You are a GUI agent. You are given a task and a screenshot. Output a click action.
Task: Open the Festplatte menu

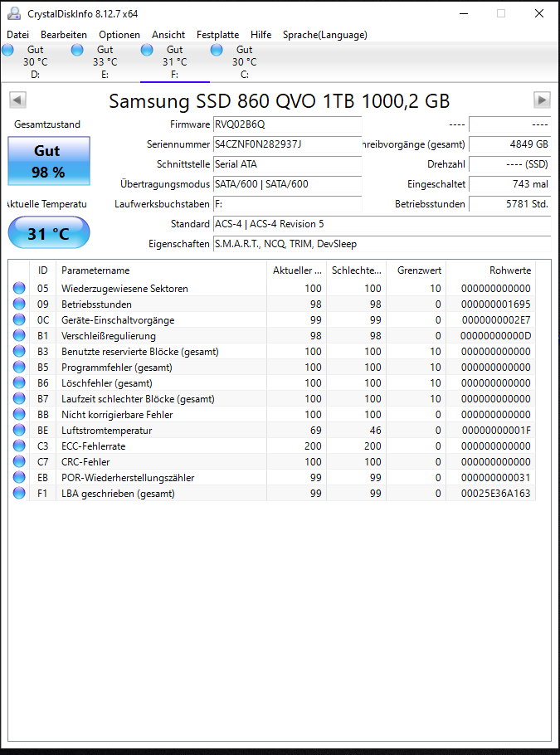[x=217, y=35]
